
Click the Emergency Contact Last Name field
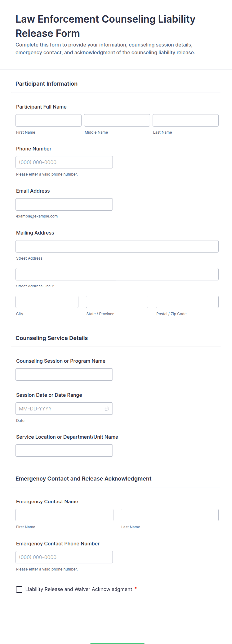[169, 515]
